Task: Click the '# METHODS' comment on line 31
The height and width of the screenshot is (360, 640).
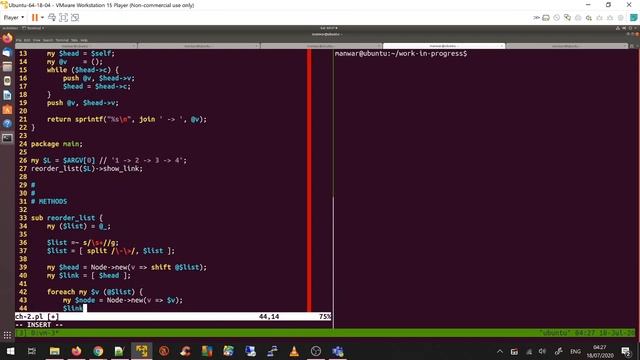Action: [x=49, y=202]
